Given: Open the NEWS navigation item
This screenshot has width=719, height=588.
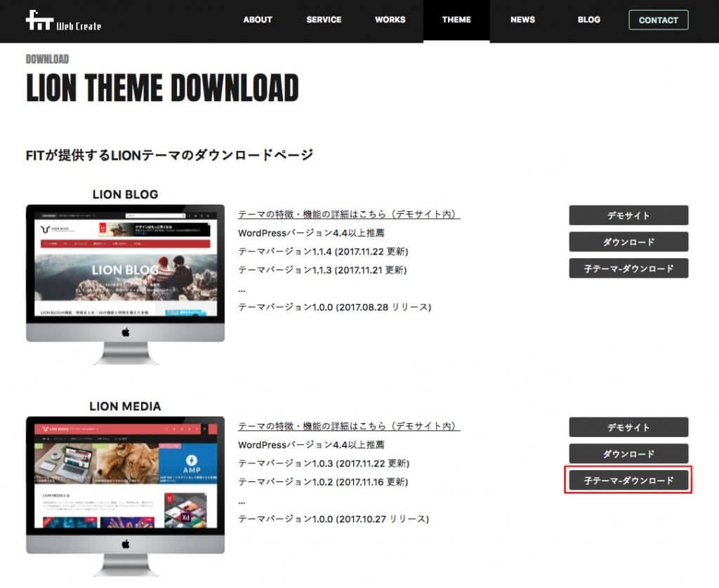Looking at the screenshot, I should (522, 20).
